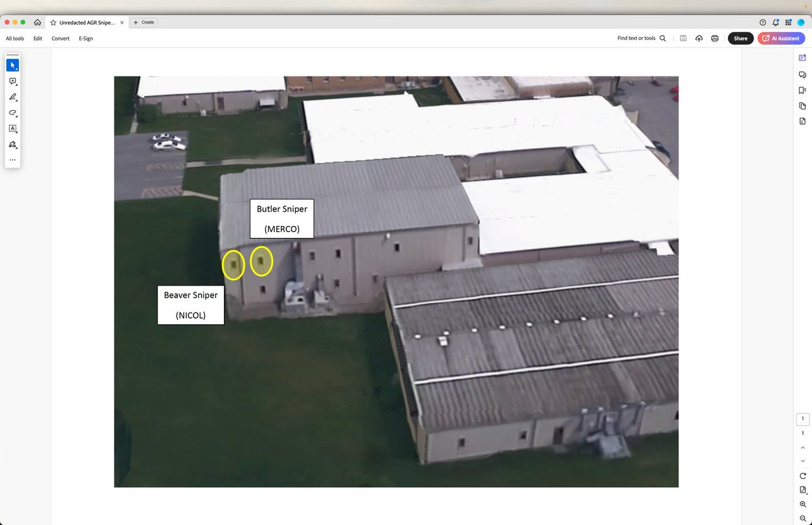
Task: Switch to the Unredacted AGR Snipe tab
Action: click(x=87, y=22)
